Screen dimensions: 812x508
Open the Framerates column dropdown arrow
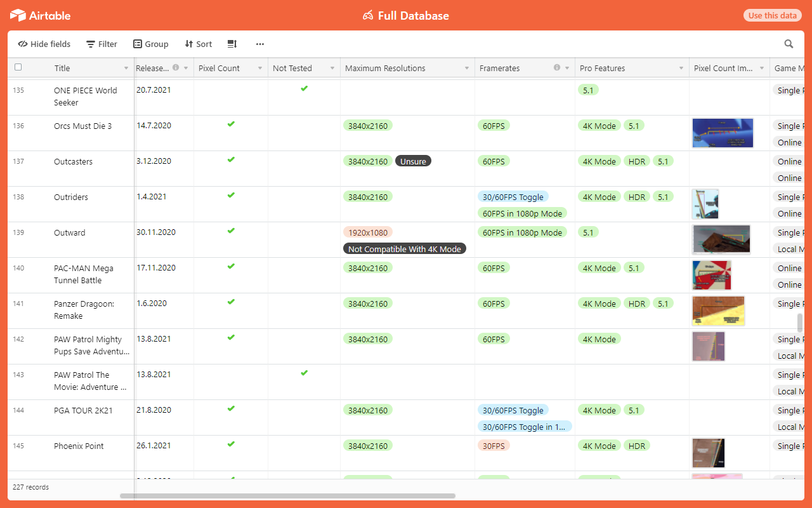(x=567, y=68)
